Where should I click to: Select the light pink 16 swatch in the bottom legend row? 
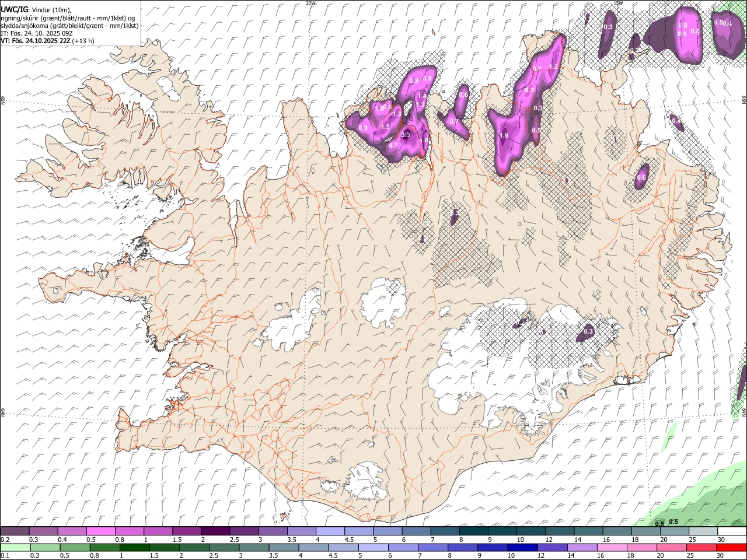tap(612, 547)
